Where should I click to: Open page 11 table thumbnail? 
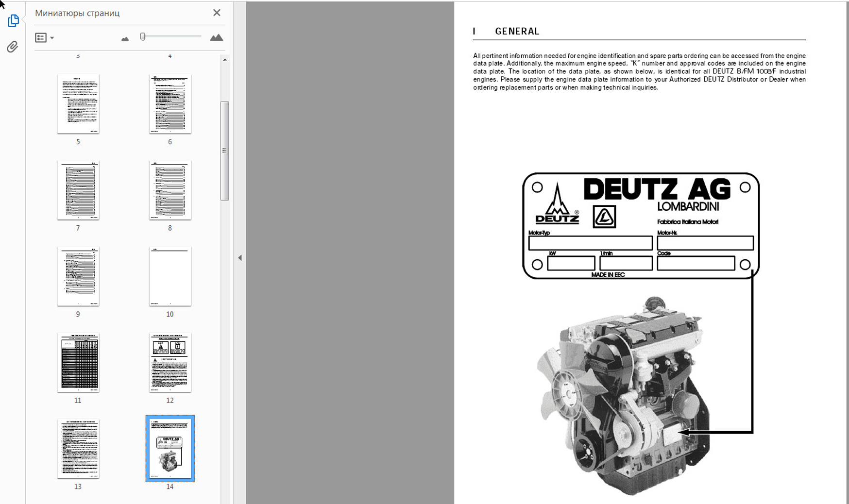click(78, 362)
